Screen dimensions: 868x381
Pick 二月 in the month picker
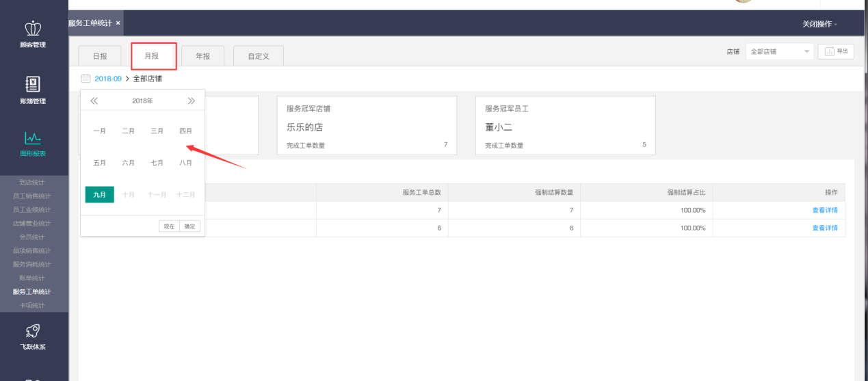coord(128,131)
